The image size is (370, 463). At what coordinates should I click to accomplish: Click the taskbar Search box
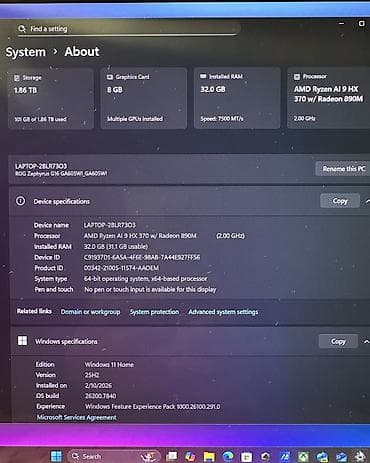coord(113,456)
